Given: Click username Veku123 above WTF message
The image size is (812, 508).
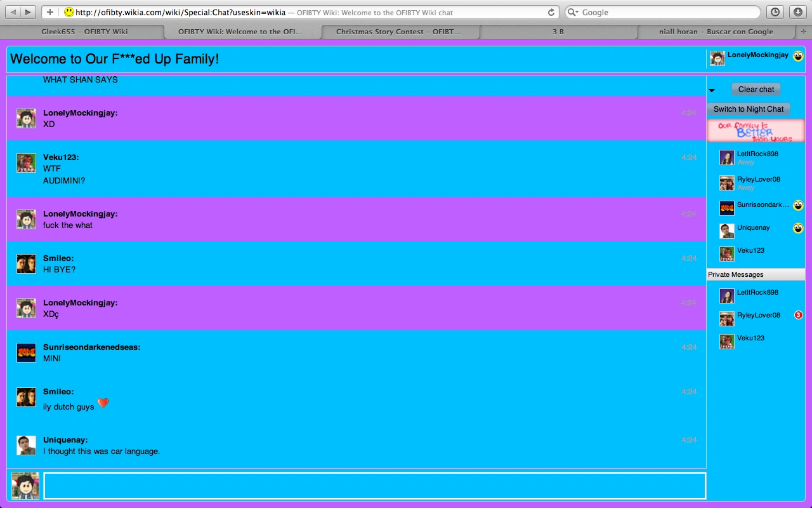Looking at the screenshot, I should tap(61, 157).
